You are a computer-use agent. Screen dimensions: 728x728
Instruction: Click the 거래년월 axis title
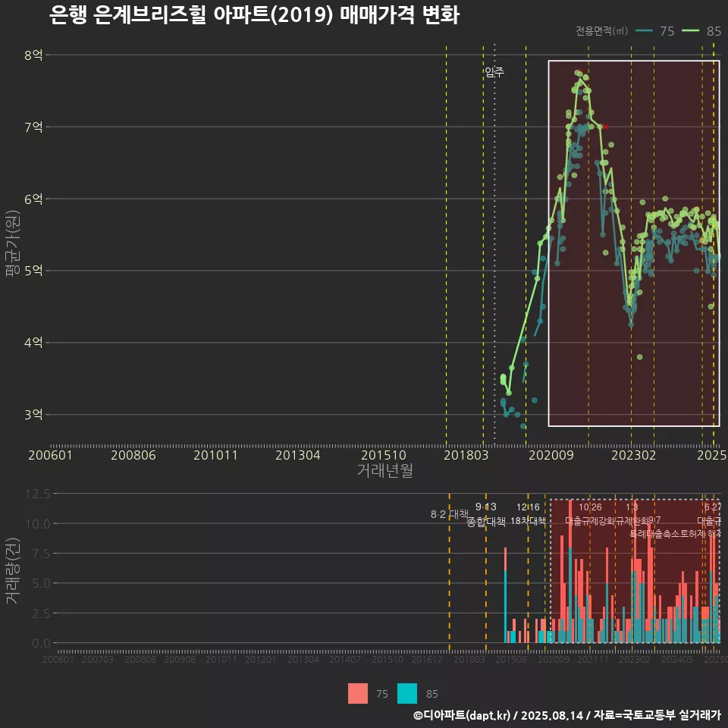pyautogui.click(x=385, y=470)
